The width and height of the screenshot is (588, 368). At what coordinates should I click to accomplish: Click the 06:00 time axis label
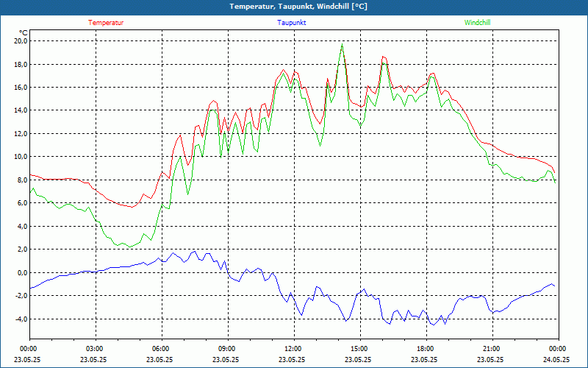[x=162, y=349]
